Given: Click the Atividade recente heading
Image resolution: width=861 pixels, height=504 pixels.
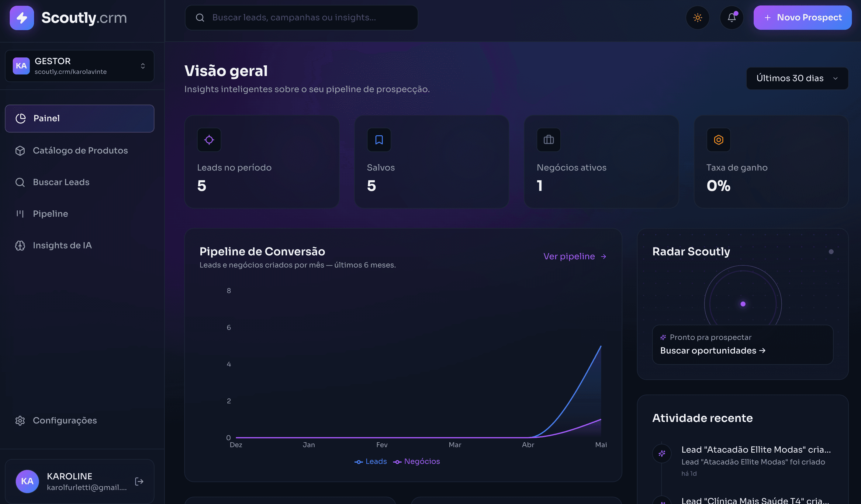Looking at the screenshot, I should (x=703, y=418).
